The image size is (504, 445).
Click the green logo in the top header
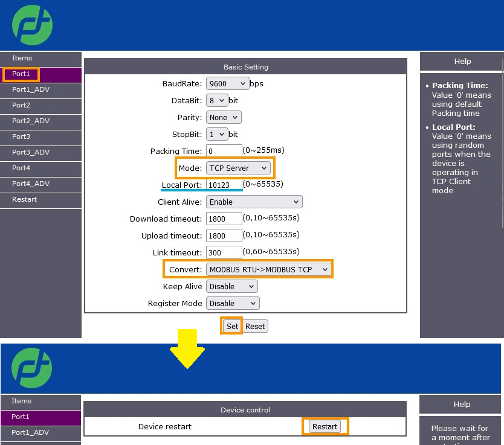32,25
